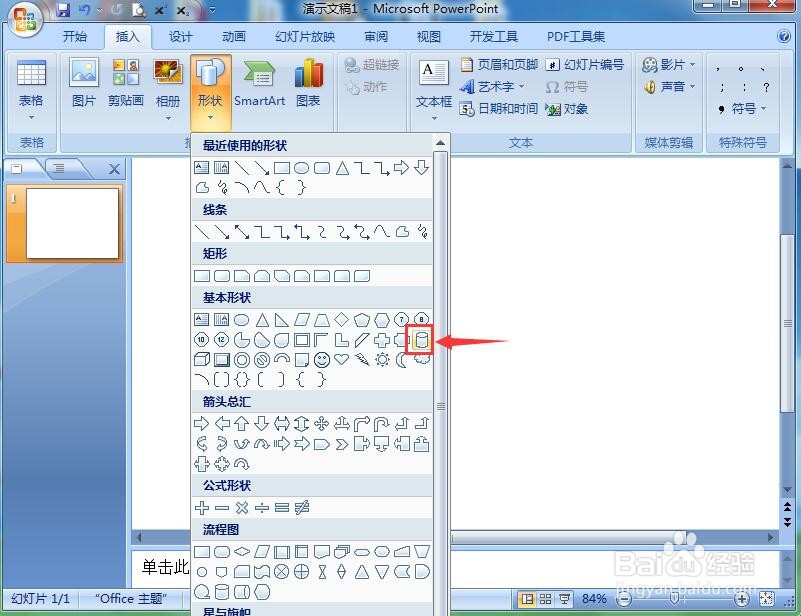The image size is (801, 616).
Task: Select the quad arrow shape in 箭头总汇
Action: 321,423
